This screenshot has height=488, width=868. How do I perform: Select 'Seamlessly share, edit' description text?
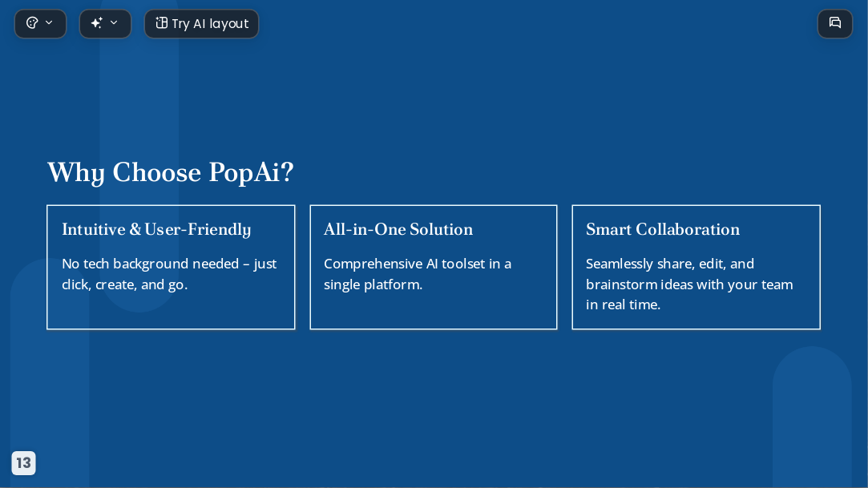click(x=689, y=284)
